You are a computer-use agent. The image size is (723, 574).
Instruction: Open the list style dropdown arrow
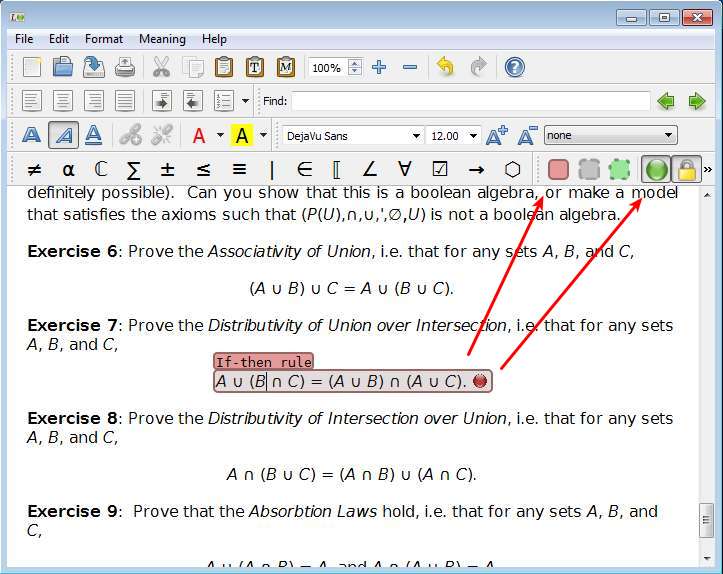pos(245,101)
